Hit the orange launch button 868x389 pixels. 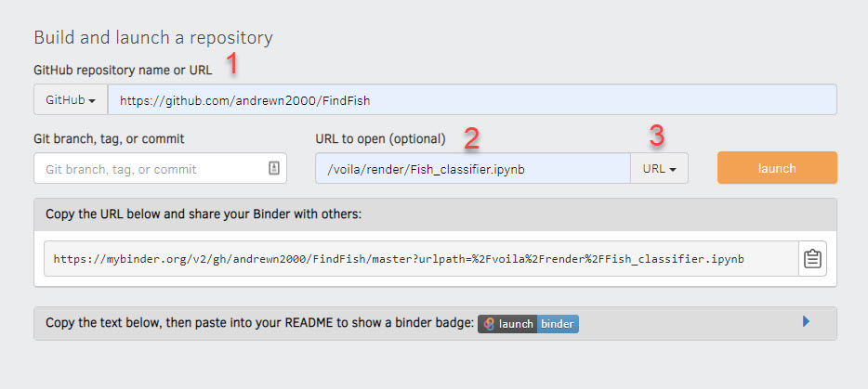777,168
